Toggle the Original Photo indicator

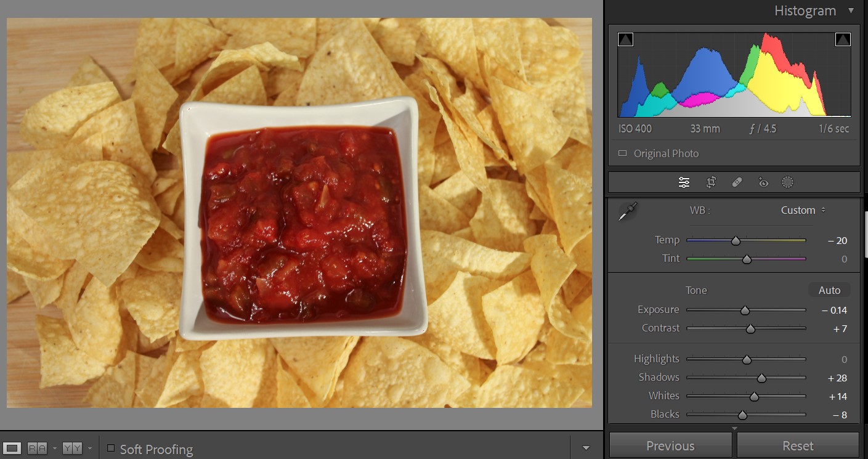(622, 153)
